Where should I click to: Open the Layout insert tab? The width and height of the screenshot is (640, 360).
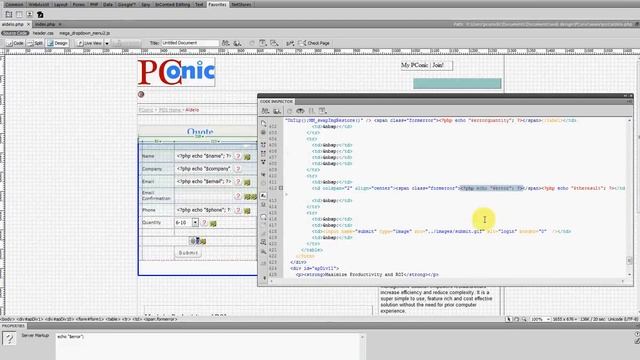coord(61,4)
